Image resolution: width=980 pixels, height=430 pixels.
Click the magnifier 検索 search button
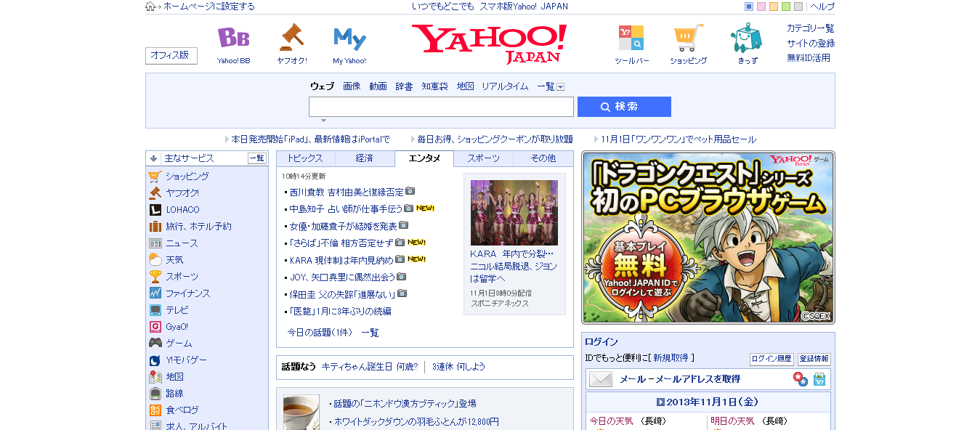pos(624,107)
